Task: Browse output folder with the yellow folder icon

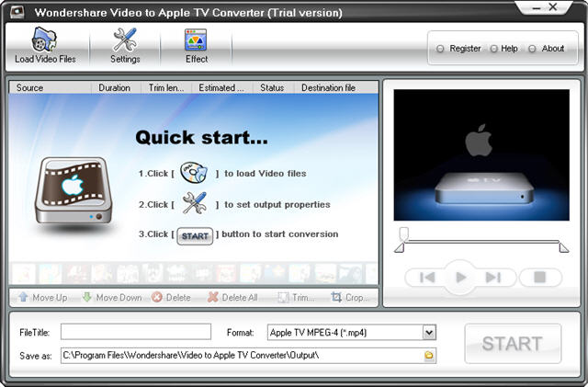Action: pyautogui.click(x=429, y=356)
